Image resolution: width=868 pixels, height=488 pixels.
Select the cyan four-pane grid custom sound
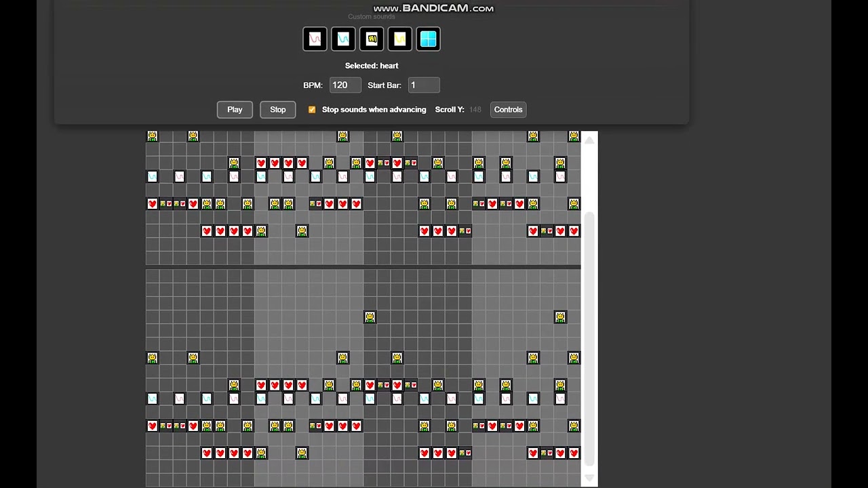(x=429, y=39)
